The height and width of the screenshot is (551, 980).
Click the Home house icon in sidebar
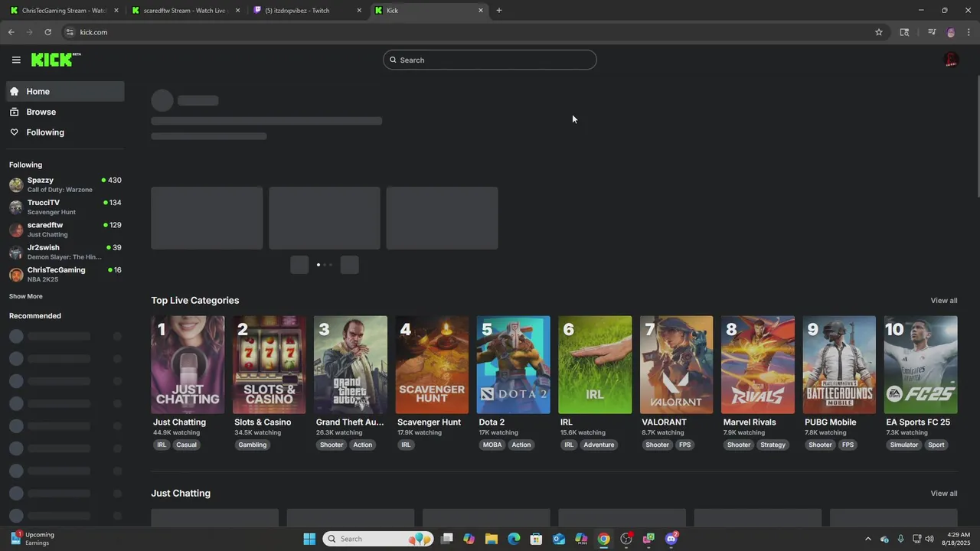point(15,91)
